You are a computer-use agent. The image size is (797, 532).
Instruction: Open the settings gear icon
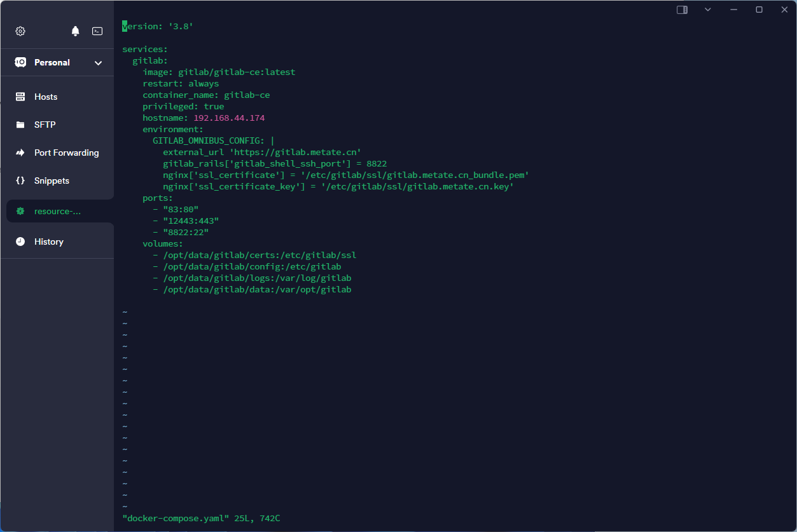(x=20, y=31)
